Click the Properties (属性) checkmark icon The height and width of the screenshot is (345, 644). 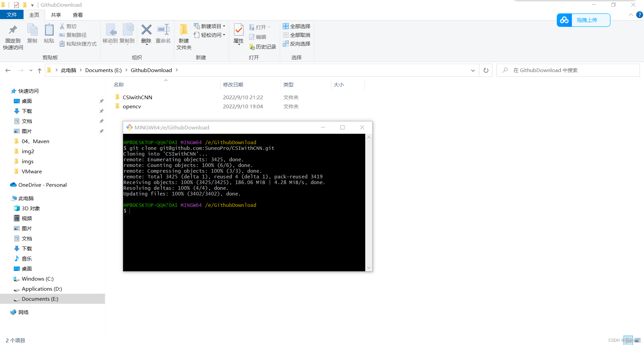pyautogui.click(x=238, y=30)
